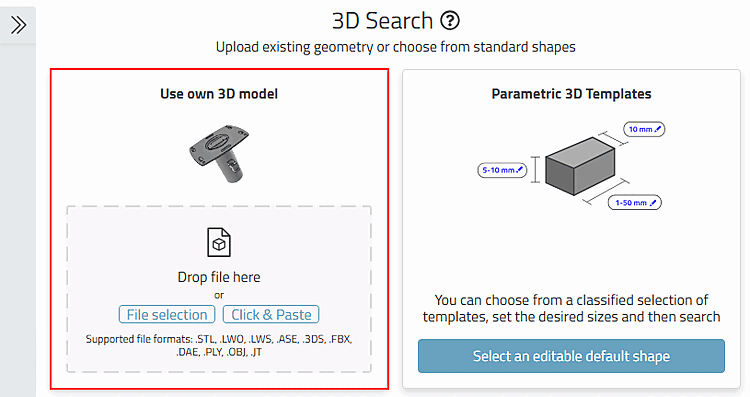The image size is (750, 397).
Task: Click the pencil icon beside 1-50 mm
Action: (x=653, y=203)
